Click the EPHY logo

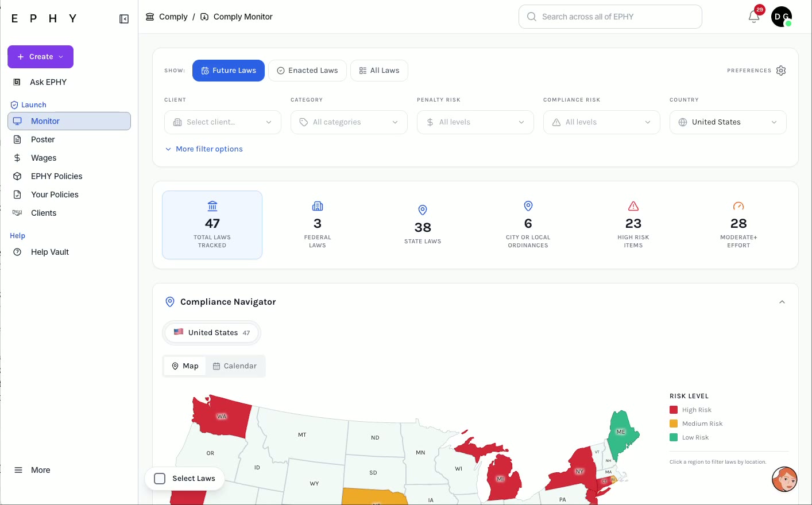pyautogui.click(x=44, y=18)
